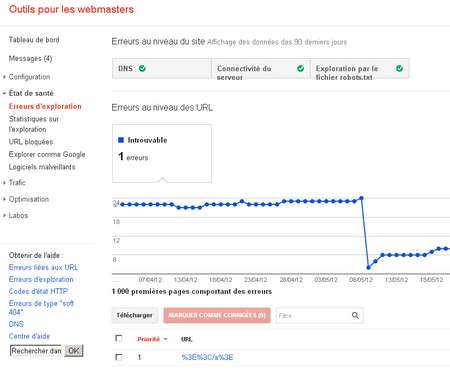Click the Erreurs au niveau des URL heading
This screenshot has height=382, width=450.
tap(162, 108)
